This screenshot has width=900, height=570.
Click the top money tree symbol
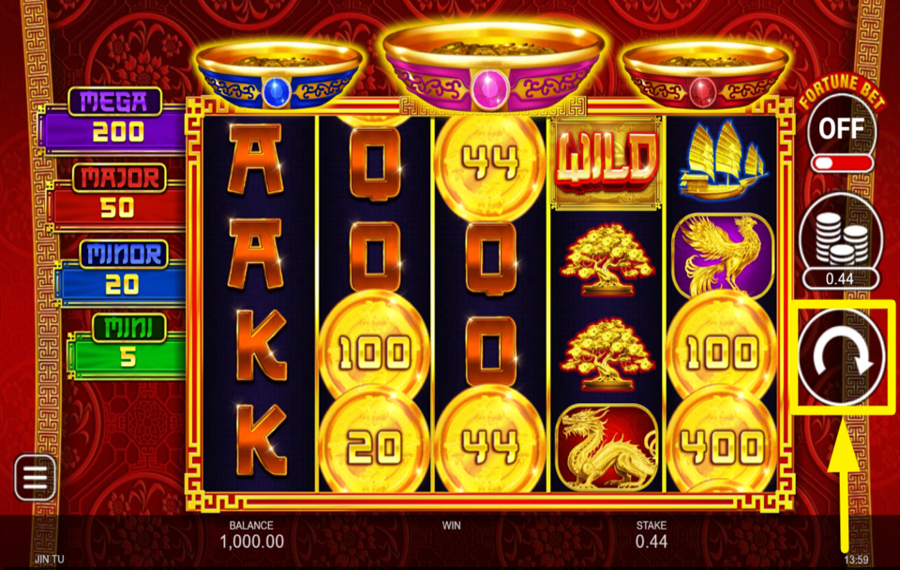click(x=607, y=259)
